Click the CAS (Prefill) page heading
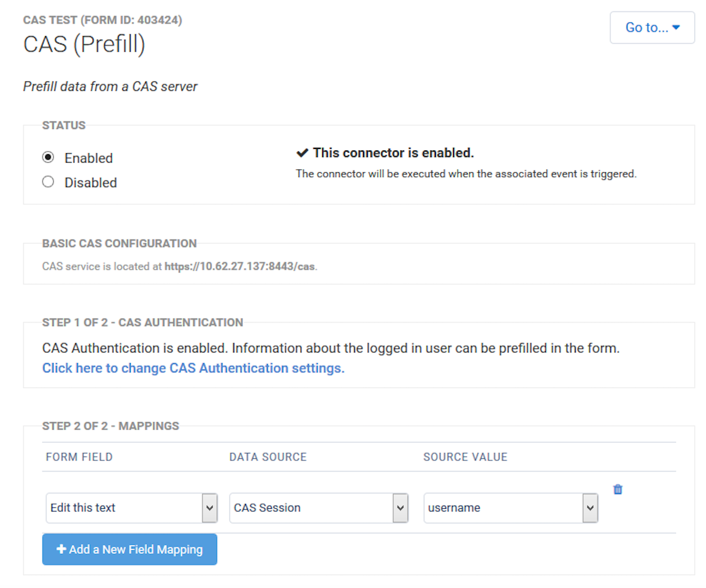The image size is (706, 588). pos(84,44)
